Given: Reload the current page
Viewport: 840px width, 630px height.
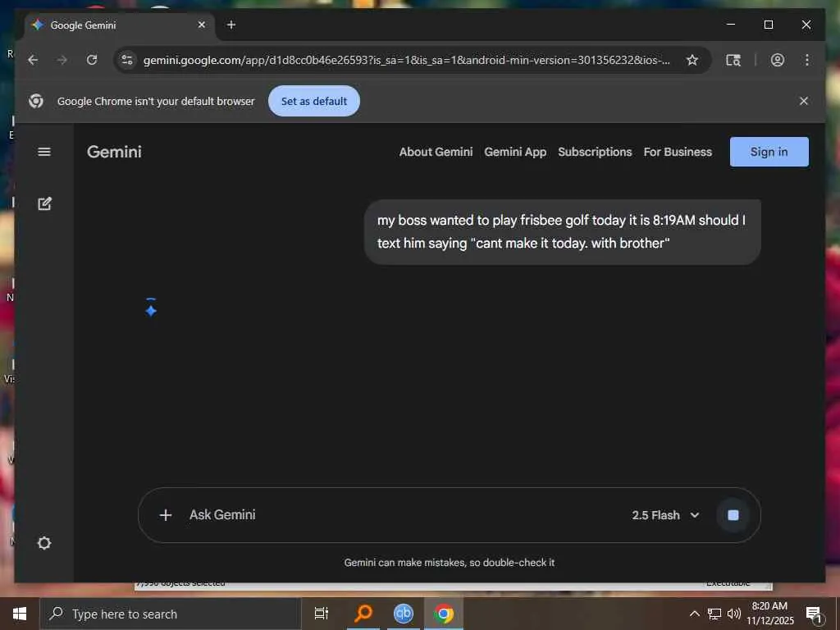Looking at the screenshot, I should pos(92,60).
